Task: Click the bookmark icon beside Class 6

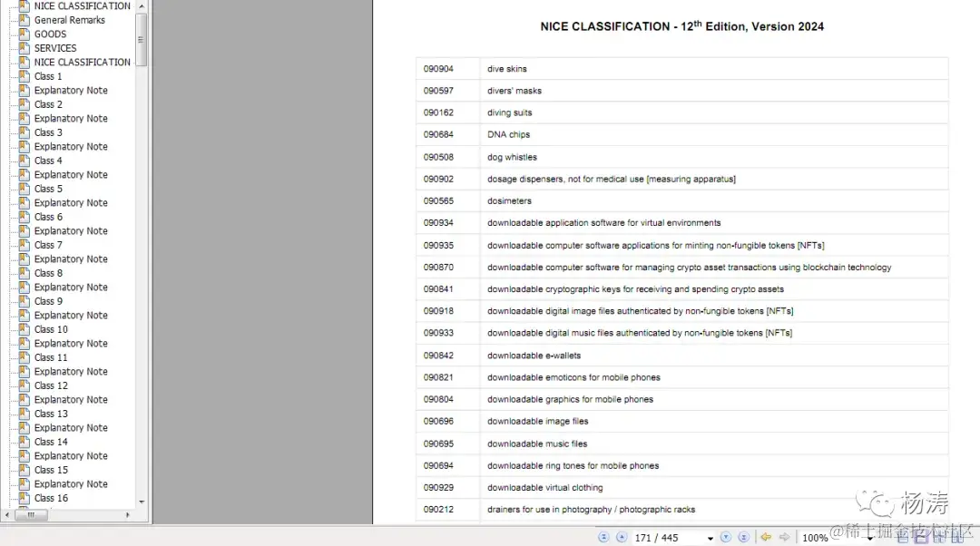Action: (x=24, y=217)
